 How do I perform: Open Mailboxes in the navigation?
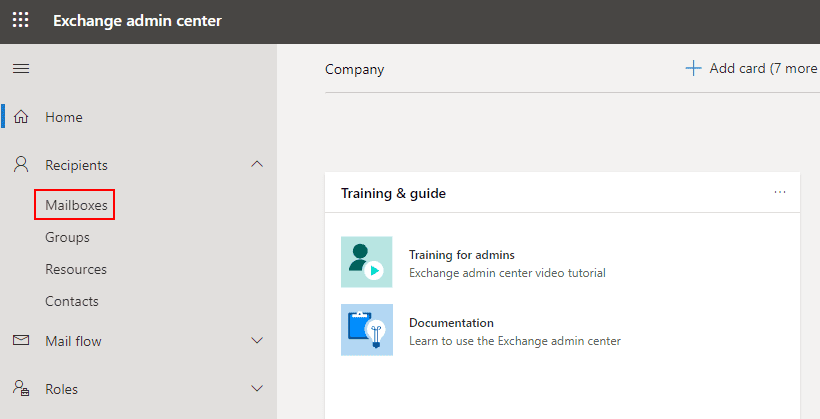(x=76, y=205)
